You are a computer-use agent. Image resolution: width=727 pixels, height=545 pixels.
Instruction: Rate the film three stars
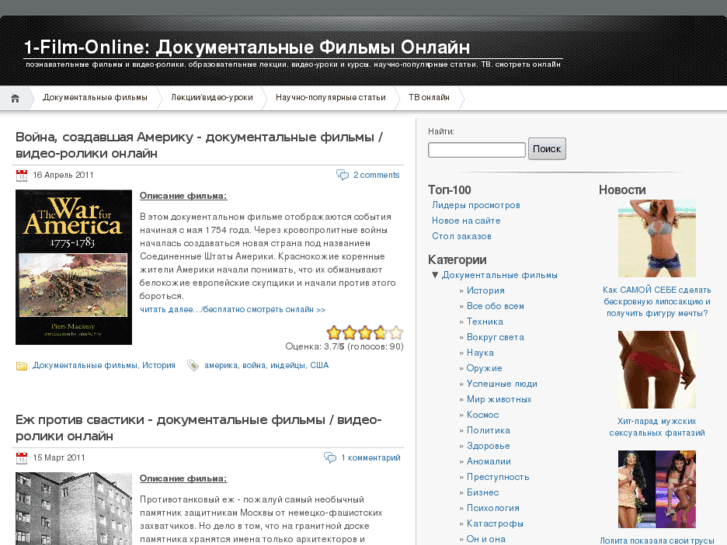(x=365, y=333)
